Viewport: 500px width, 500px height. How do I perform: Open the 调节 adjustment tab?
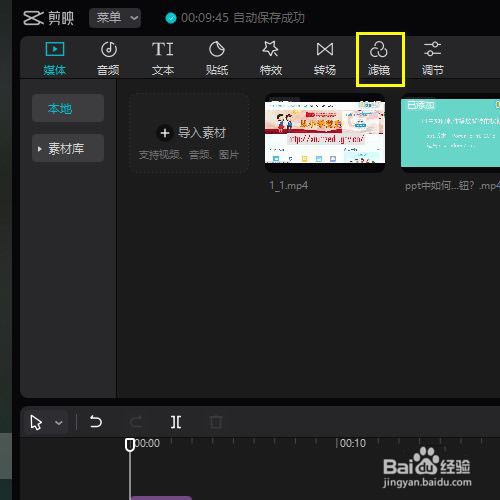point(433,58)
